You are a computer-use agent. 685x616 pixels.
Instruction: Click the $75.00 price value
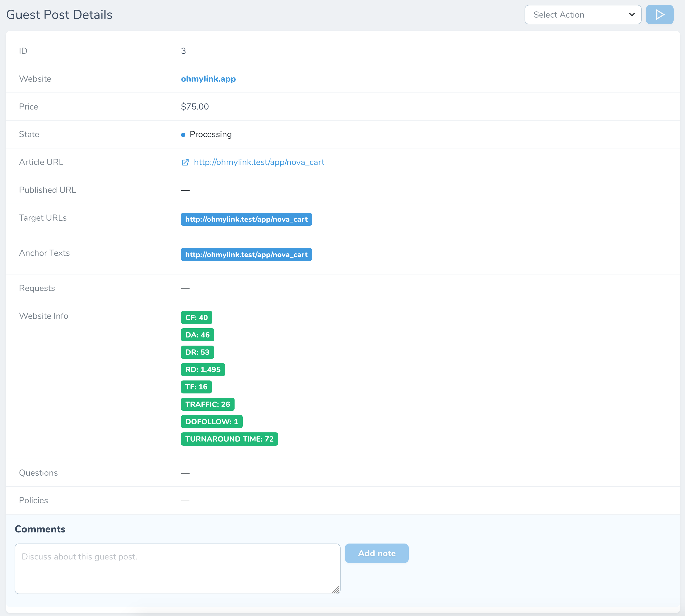[x=195, y=107]
